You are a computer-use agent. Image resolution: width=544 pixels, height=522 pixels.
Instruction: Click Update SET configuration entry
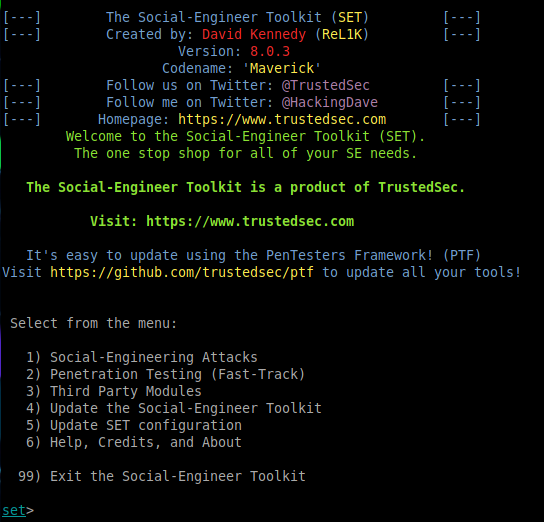click(134, 426)
